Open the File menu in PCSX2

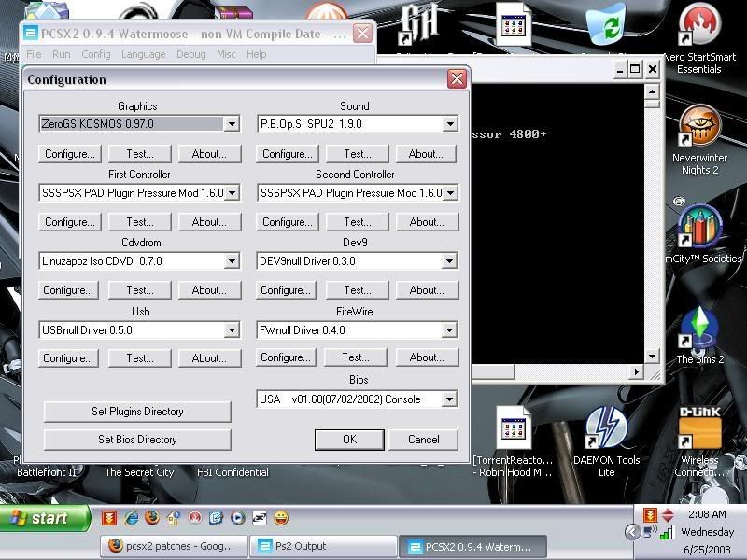(x=34, y=54)
